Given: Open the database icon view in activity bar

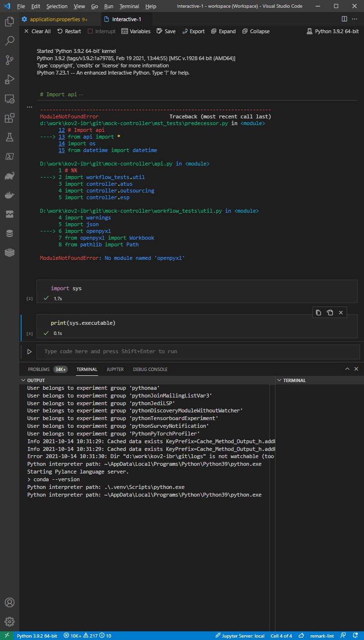Looking at the screenshot, I should coord(9,233).
